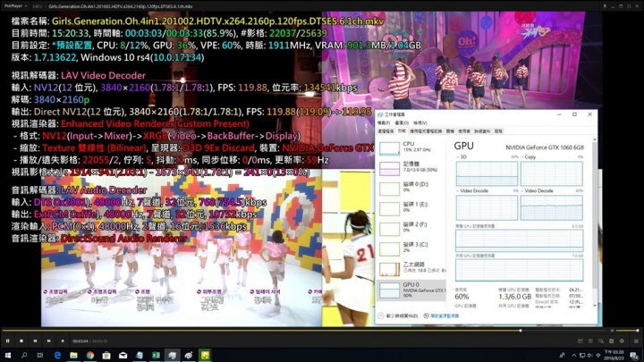Select the 效能 tab in Task Manager
Viewport: 644px width, 362px height.
pyautogui.click(x=402, y=131)
